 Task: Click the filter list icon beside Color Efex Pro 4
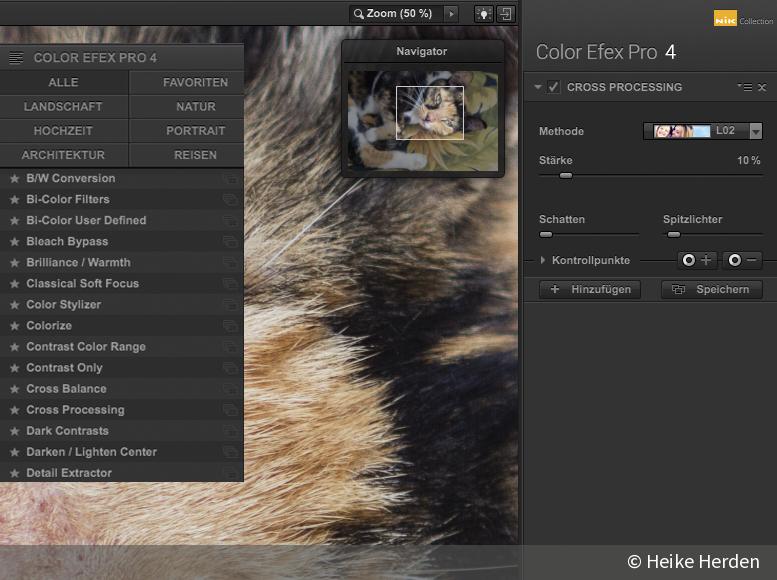click(16, 58)
